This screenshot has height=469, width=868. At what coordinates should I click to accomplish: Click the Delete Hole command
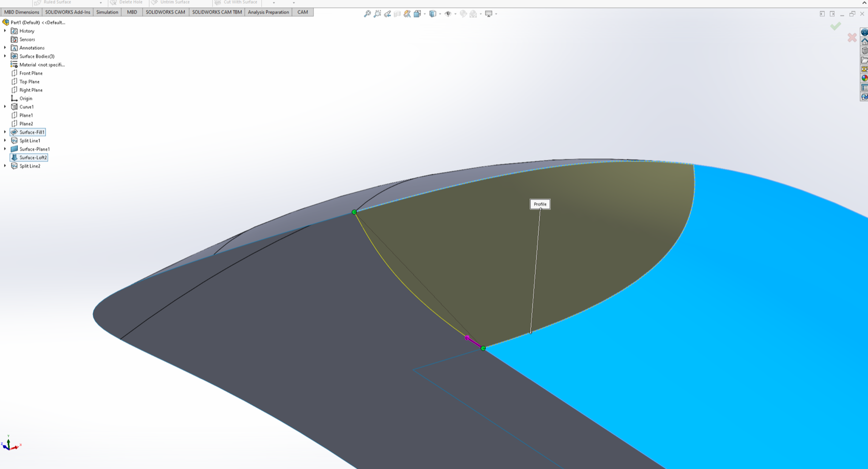[126, 3]
